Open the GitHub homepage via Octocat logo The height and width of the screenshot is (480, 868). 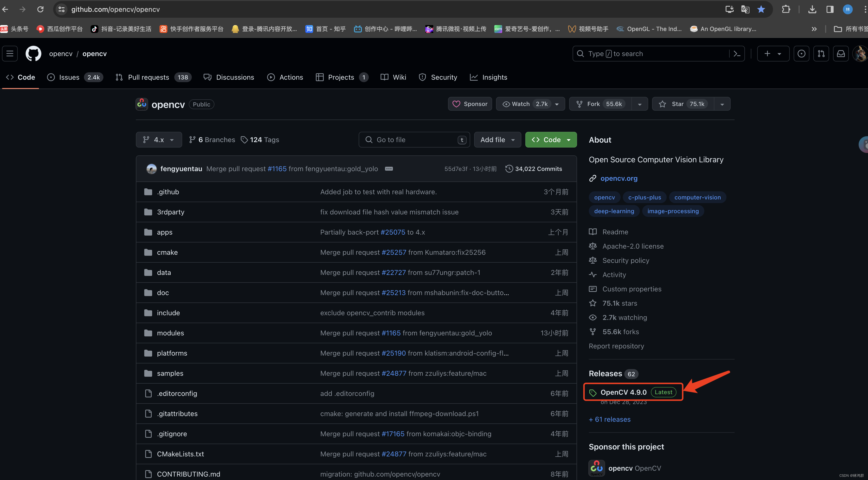[33, 54]
